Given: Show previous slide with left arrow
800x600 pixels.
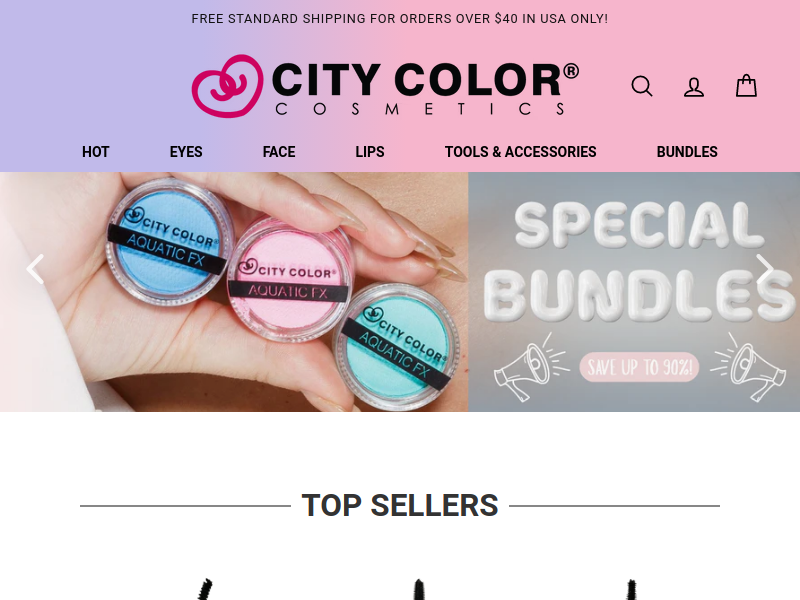Looking at the screenshot, I should point(35,269).
